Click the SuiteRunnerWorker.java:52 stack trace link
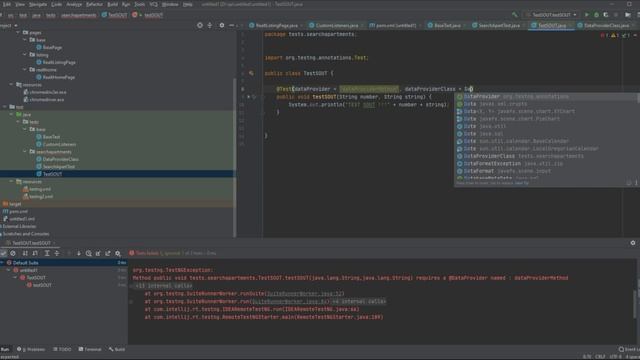 click(304, 294)
